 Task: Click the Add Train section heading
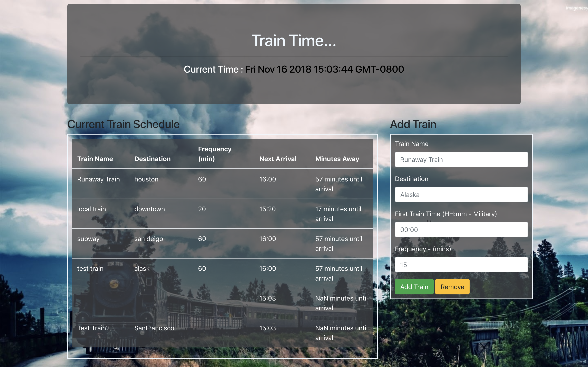tap(413, 124)
